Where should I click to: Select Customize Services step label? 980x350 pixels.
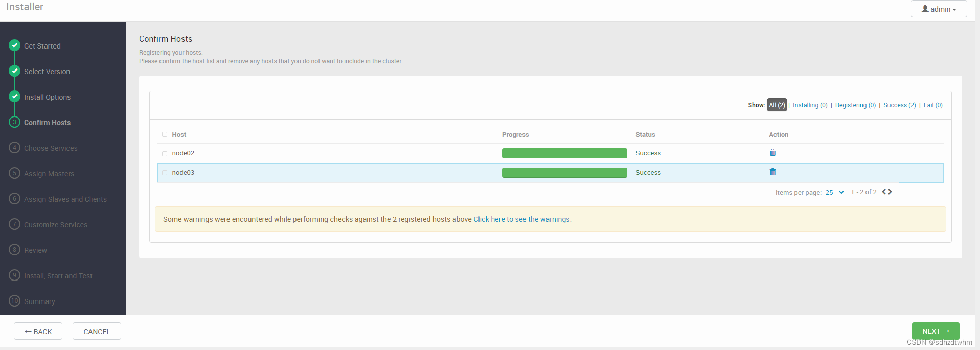pyautogui.click(x=56, y=225)
